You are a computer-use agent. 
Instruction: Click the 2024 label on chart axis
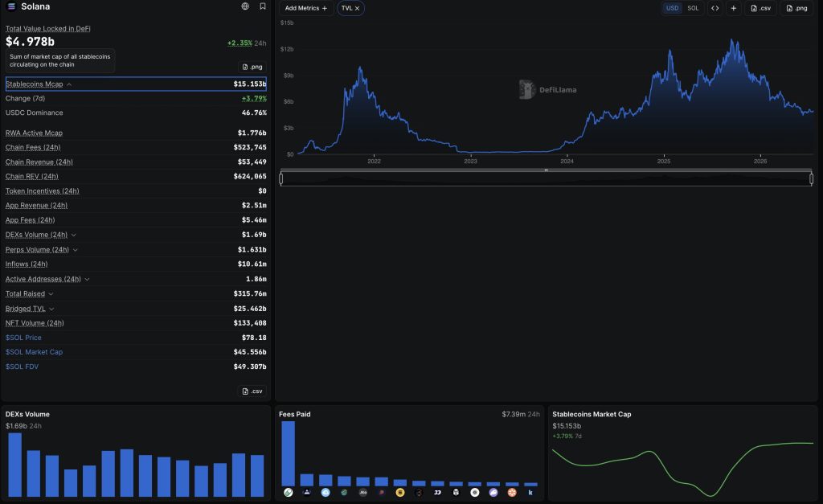(x=567, y=162)
